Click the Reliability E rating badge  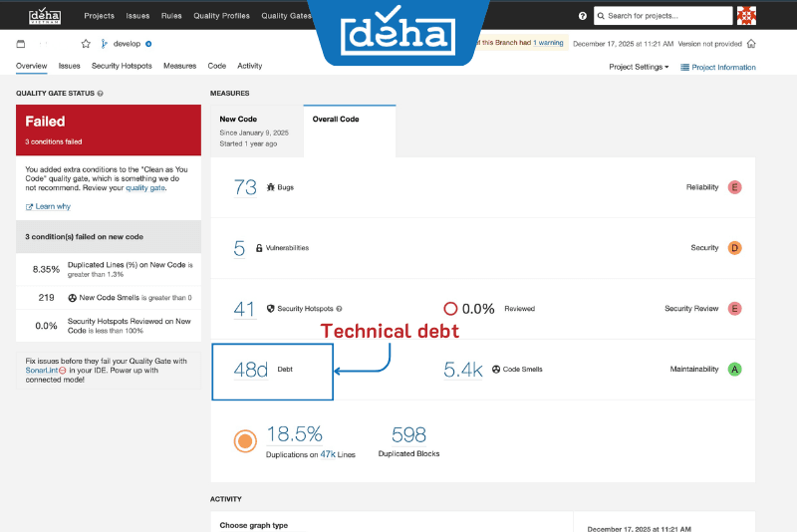[x=734, y=187]
